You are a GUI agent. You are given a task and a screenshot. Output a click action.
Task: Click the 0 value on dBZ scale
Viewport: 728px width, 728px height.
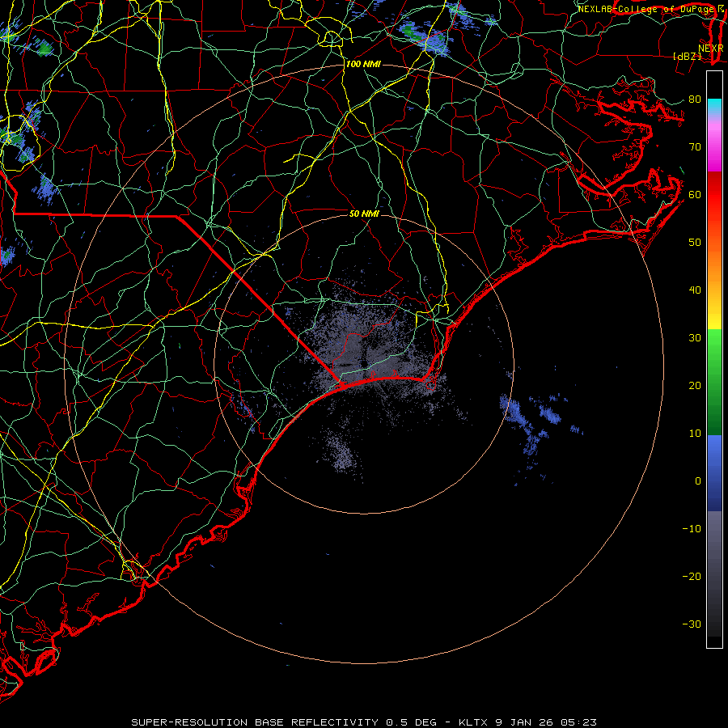click(x=698, y=481)
